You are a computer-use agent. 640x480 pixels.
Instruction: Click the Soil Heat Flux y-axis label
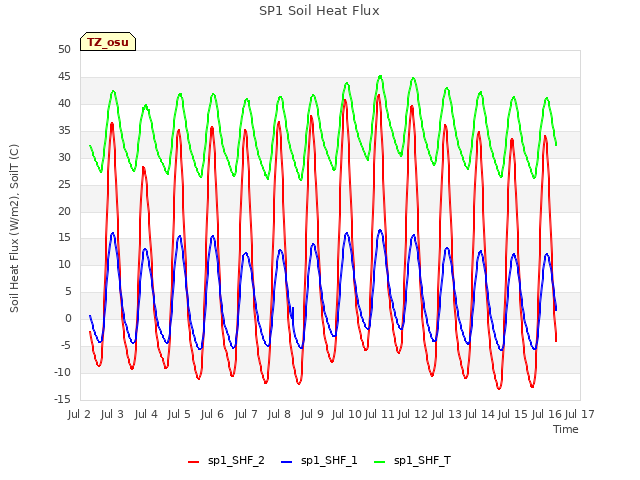14,228
